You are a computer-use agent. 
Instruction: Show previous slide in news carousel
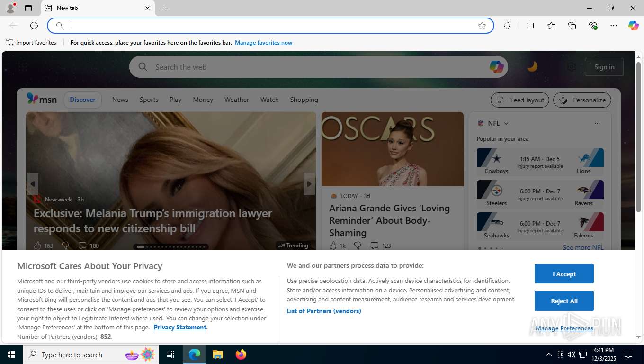coord(33,184)
